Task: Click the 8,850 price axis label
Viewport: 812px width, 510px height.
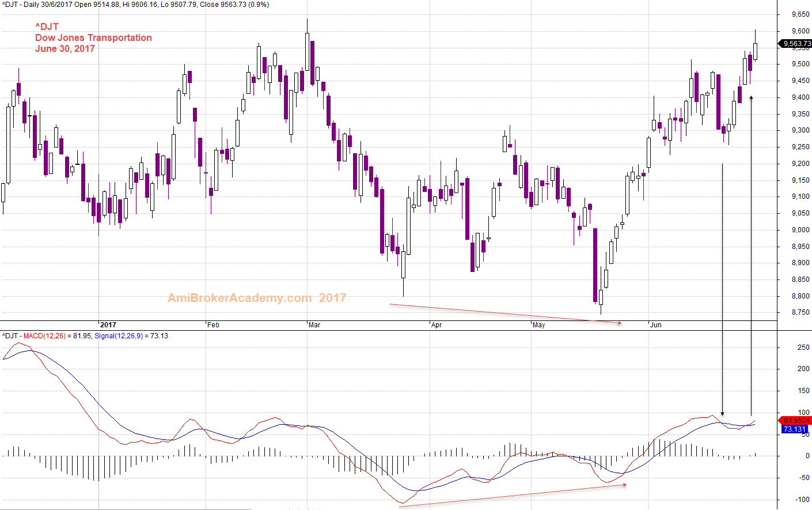Action: (800, 279)
